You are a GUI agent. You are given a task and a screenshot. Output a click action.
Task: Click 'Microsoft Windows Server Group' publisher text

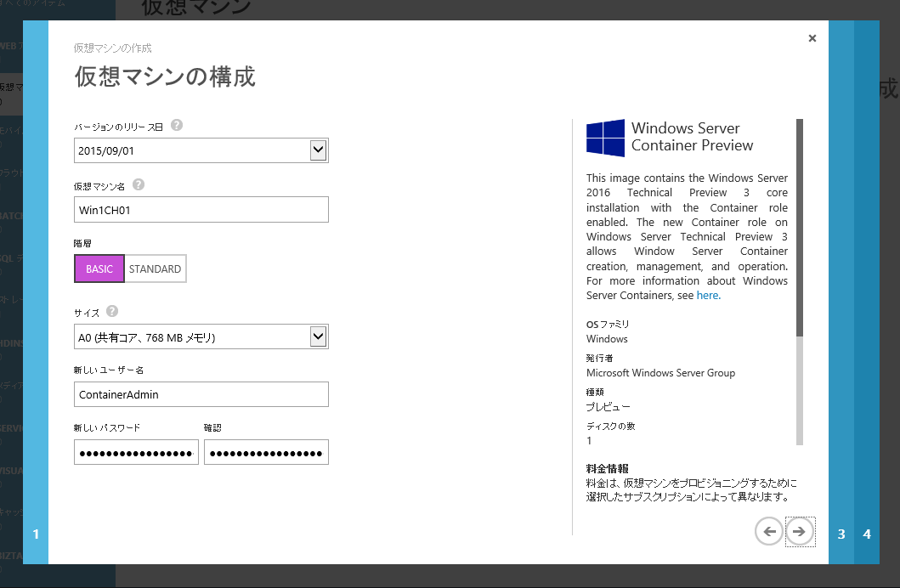tap(660, 373)
